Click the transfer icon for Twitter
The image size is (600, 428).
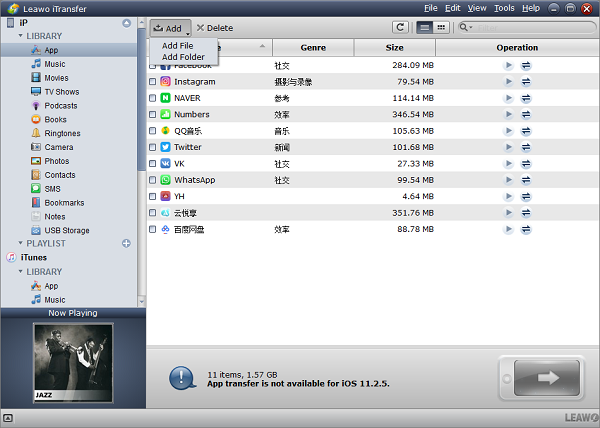[x=526, y=147]
